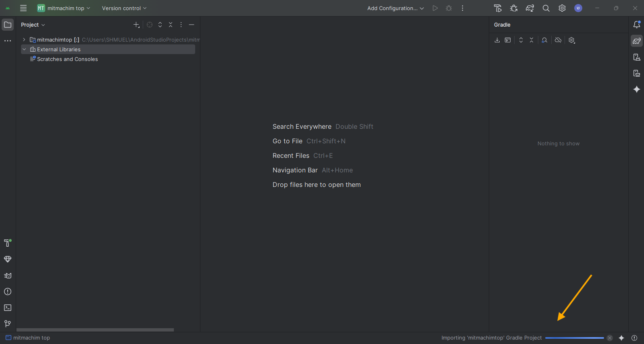Cancel the Gradle import process
The image size is (644, 344).
[610, 338]
